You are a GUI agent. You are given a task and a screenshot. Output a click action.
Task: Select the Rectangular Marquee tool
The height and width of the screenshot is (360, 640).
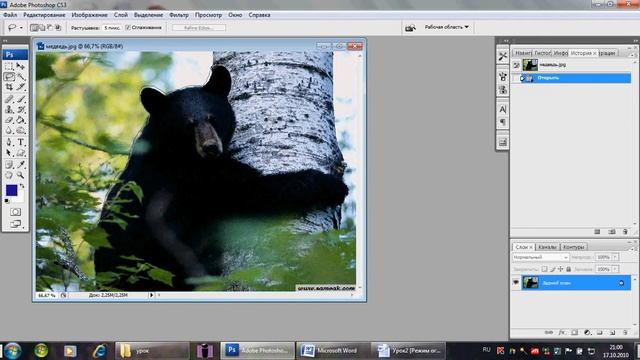(x=9, y=66)
